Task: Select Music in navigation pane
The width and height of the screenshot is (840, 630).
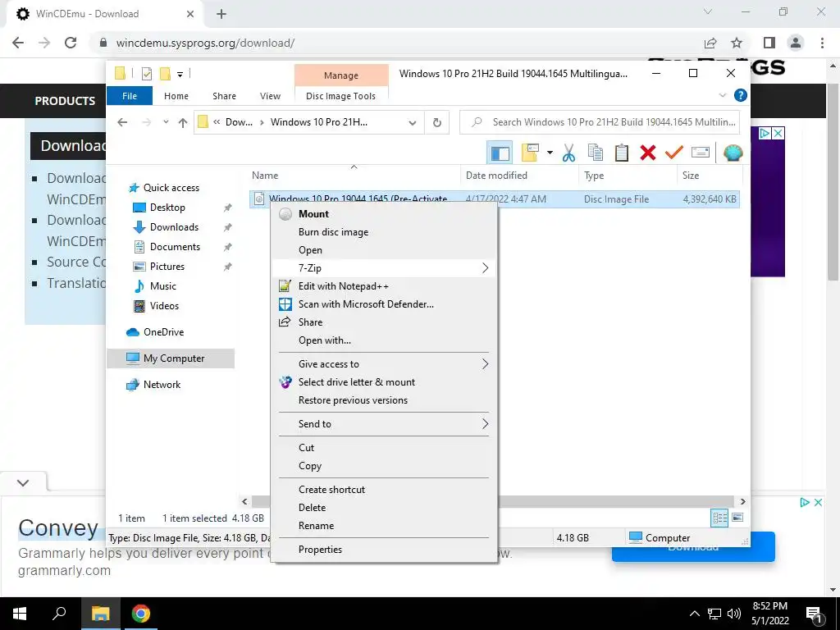Action: click(x=163, y=286)
